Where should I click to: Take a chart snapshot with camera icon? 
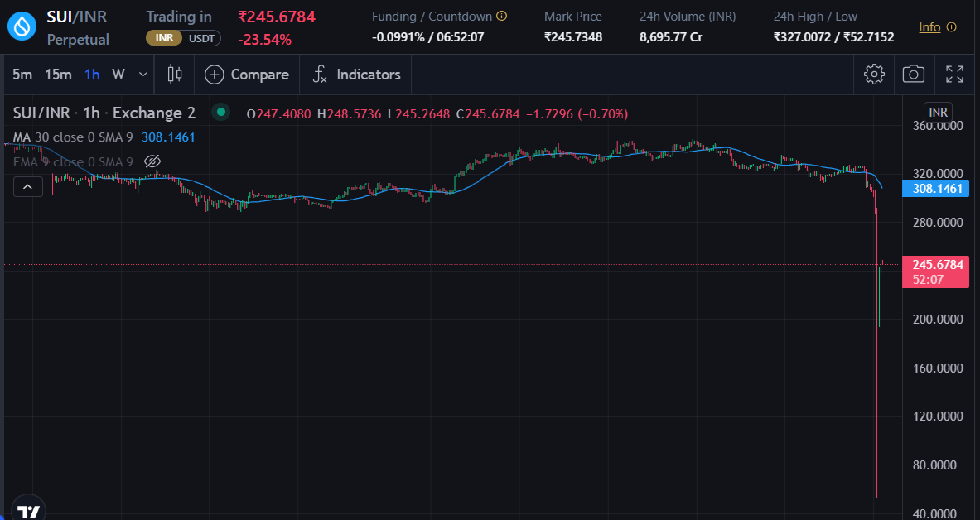point(914,75)
